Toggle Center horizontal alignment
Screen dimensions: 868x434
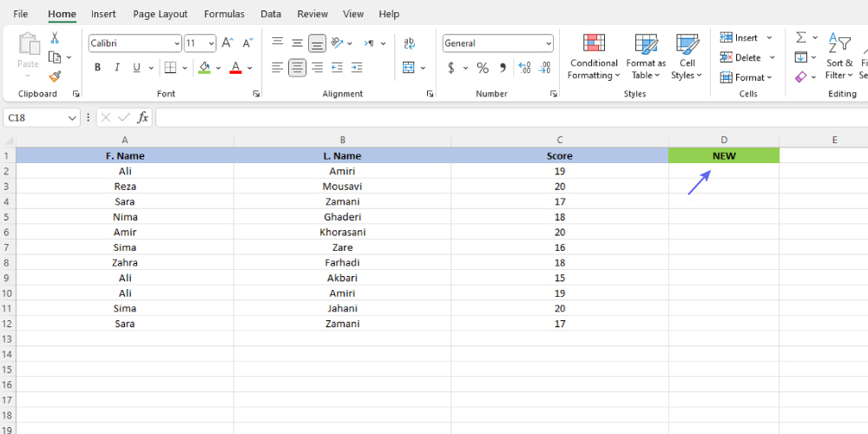[x=297, y=68]
